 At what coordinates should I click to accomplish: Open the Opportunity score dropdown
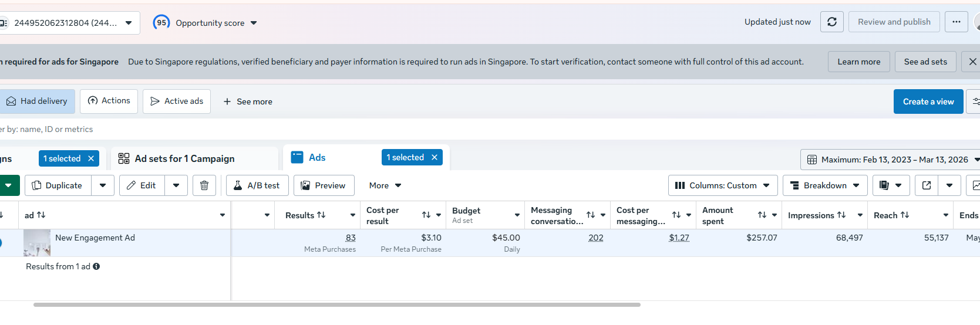click(x=206, y=23)
